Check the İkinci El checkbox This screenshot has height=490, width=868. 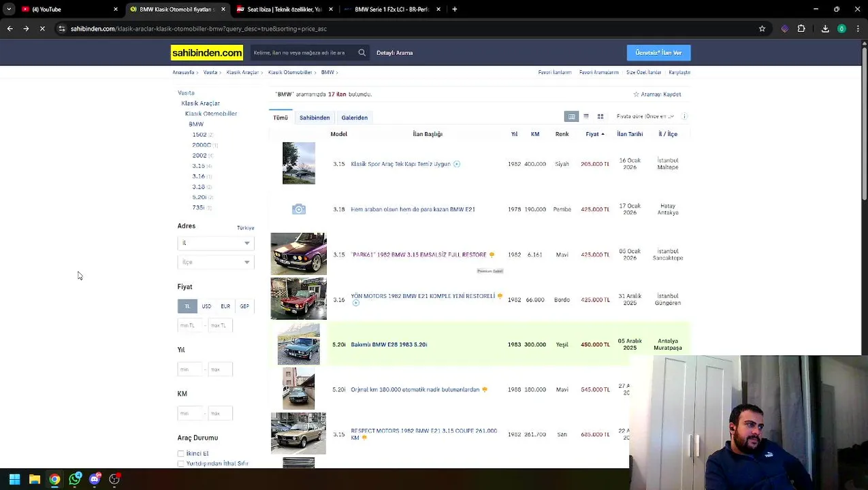click(181, 453)
